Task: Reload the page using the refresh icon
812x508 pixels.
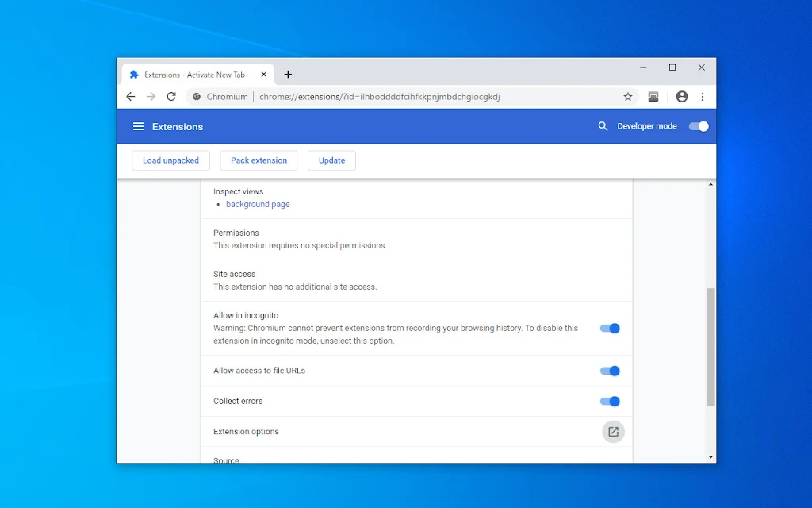Action: (171, 96)
